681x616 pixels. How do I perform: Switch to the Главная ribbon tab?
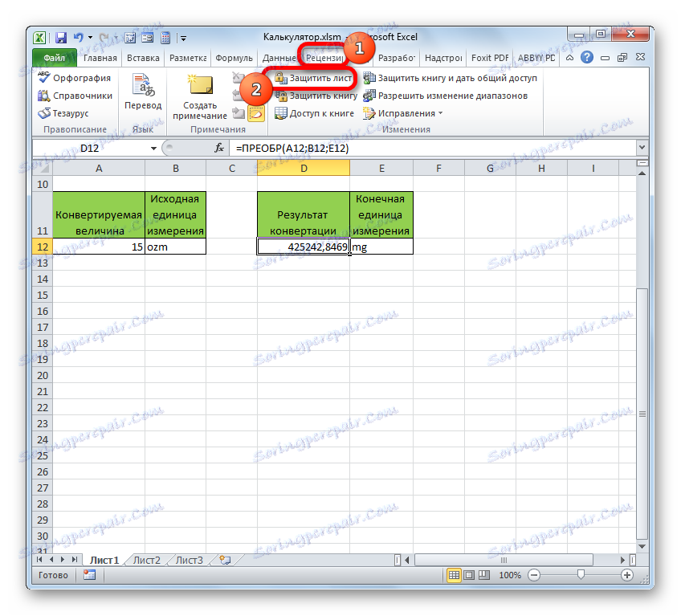pyautogui.click(x=100, y=58)
